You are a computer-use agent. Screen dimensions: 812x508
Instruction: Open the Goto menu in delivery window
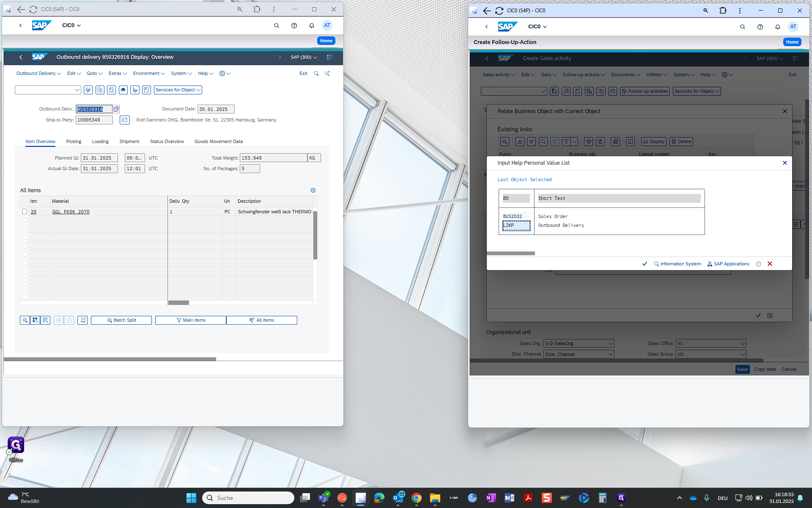click(95, 74)
